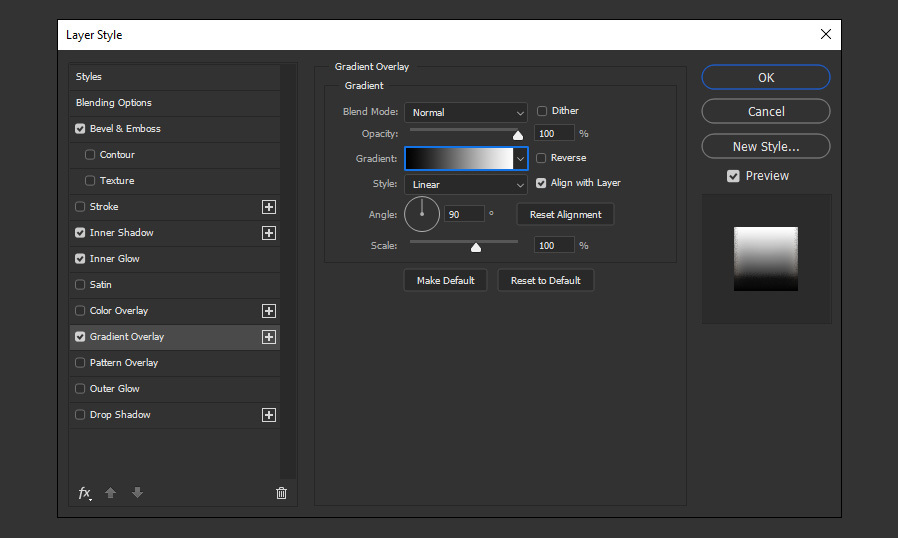Select the Pattern Overlay settings row
Screen dimensions: 898x538
tap(175, 363)
